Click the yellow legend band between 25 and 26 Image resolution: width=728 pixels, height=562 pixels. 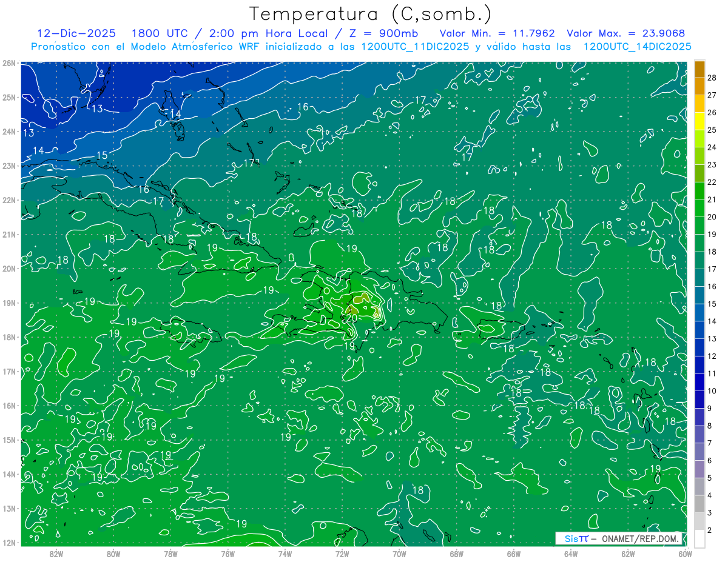[x=699, y=121]
